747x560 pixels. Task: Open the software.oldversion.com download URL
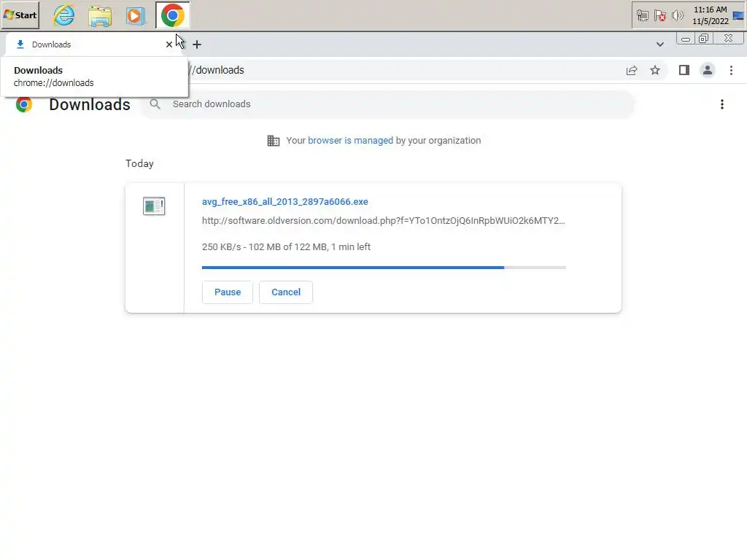click(384, 220)
